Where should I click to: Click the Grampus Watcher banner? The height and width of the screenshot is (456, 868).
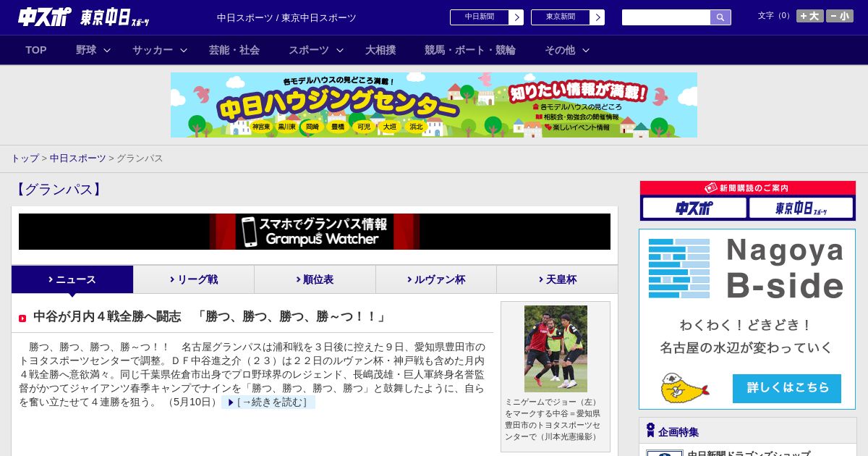(315, 232)
